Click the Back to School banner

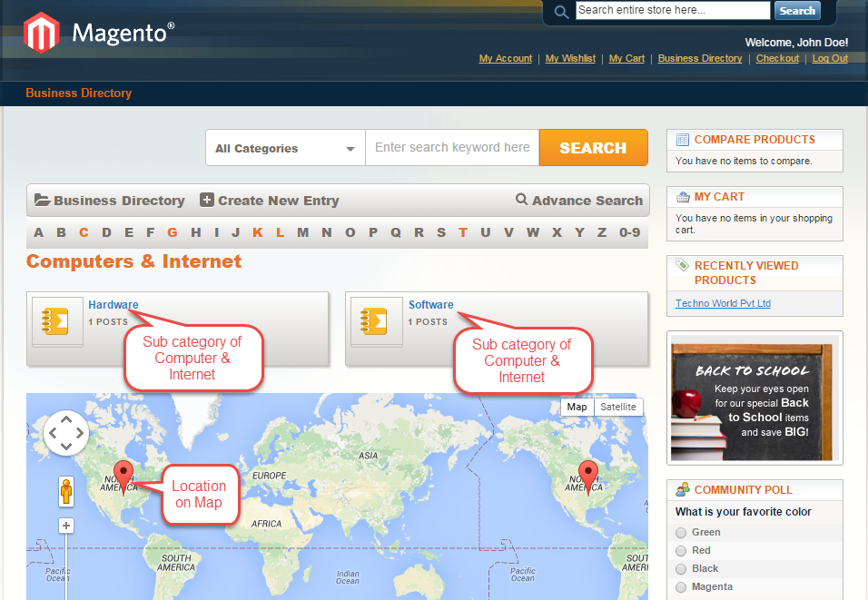(755, 398)
